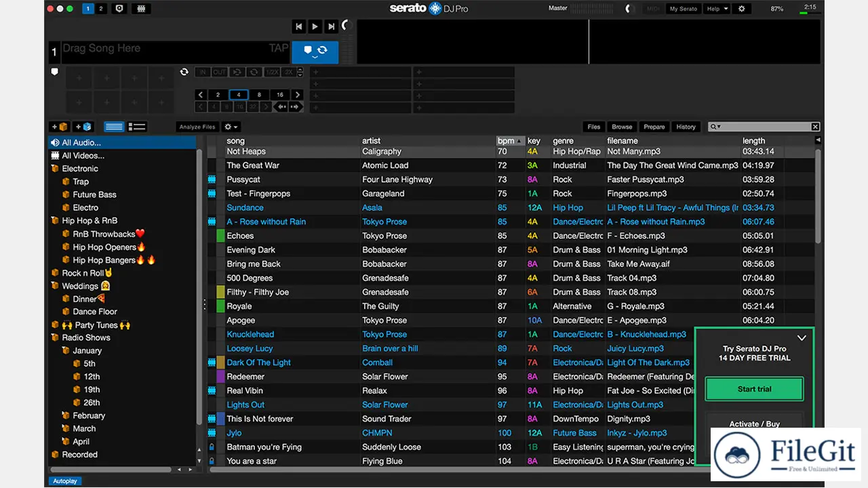Switch to deck display mode 2
Viewport: 868px width, 488px height.
point(101,9)
